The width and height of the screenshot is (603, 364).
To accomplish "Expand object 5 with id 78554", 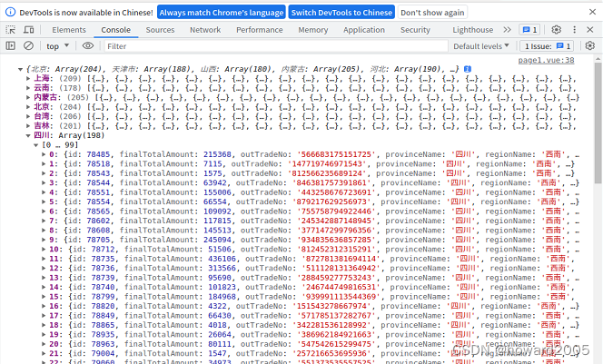I will click(x=44, y=202).
